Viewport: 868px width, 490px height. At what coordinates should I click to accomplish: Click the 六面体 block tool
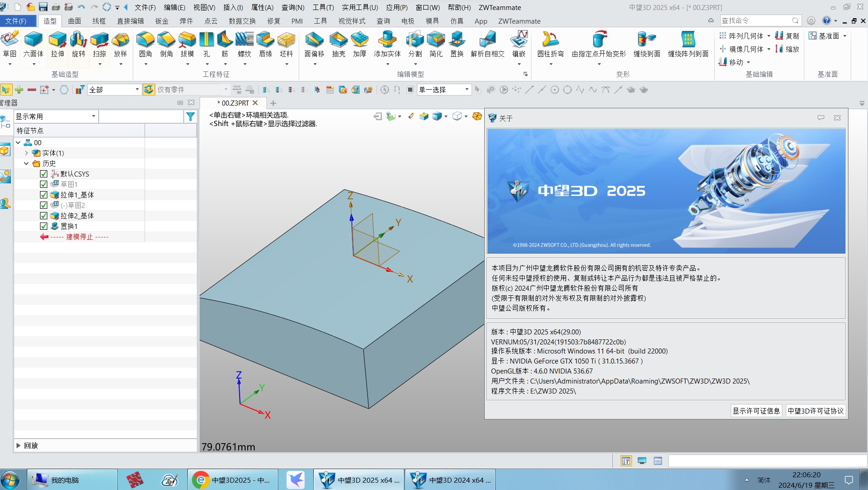[x=33, y=44]
